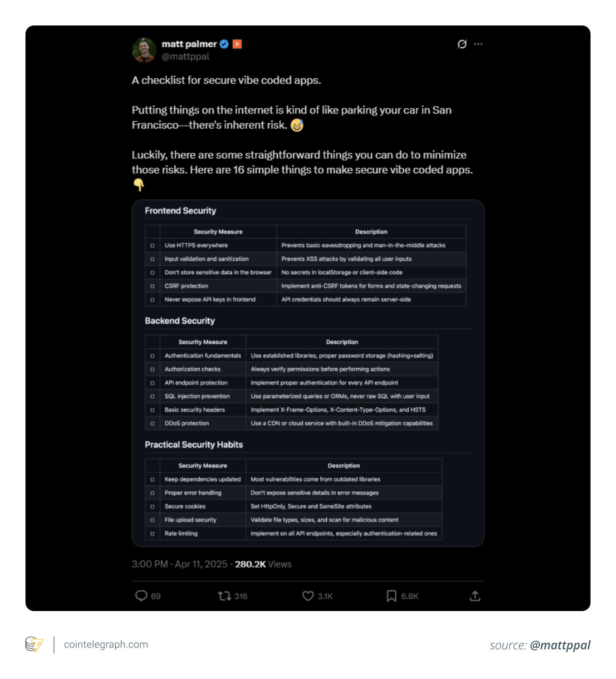Click the orange affiliate badge beside the checkmark
Screen dimensions: 616x679
point(237,44)
